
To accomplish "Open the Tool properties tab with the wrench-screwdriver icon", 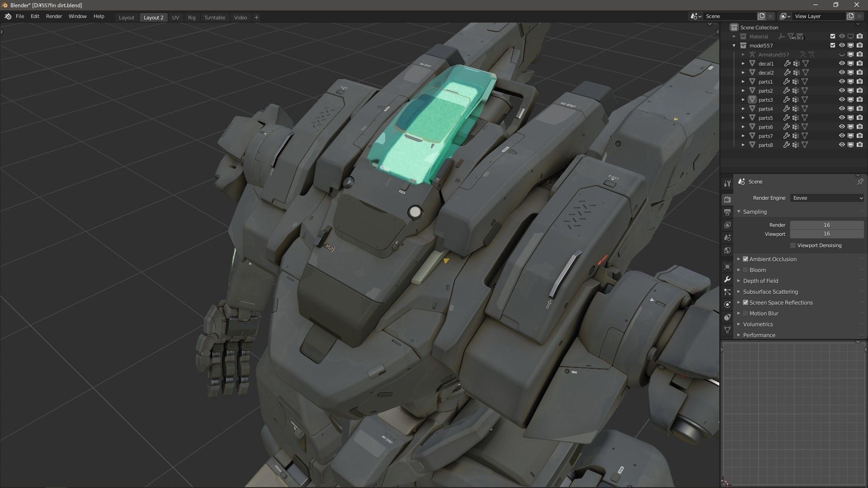I will [x=727, y=183].
